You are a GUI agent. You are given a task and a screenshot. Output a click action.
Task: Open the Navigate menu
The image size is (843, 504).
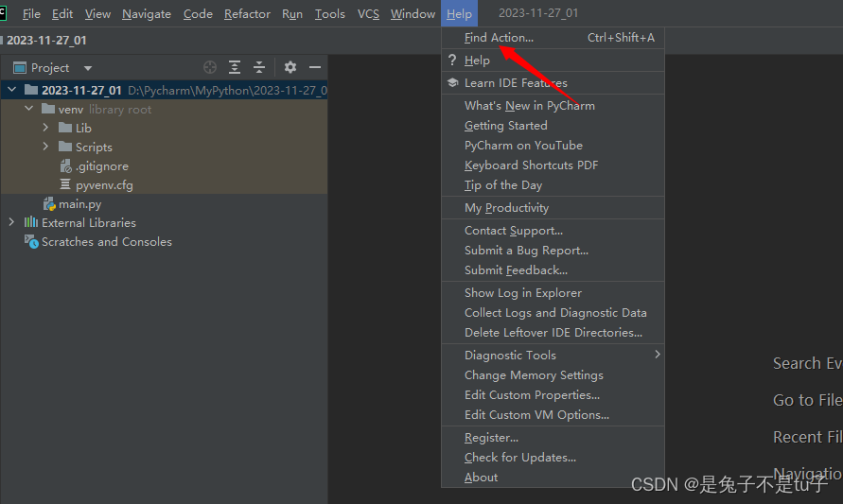tap(147, 14)
